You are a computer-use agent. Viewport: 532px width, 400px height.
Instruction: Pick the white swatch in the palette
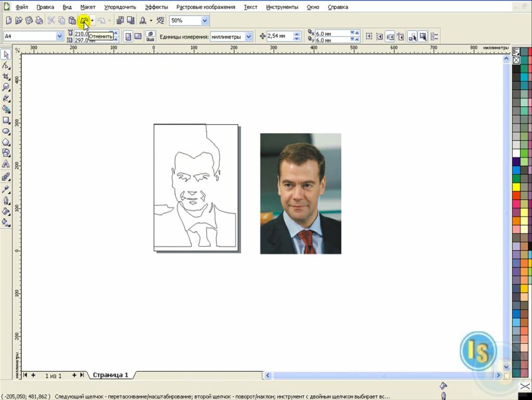pyautogui.click(x=516, y=153)
